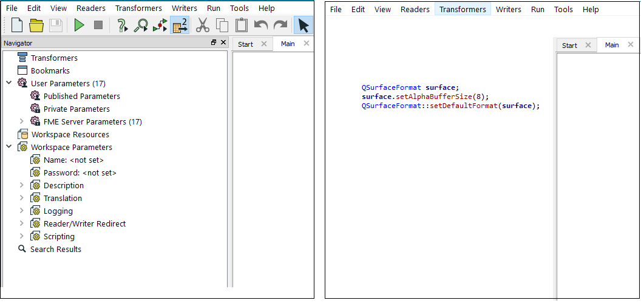Toggle the feature caching toolbar button
This screenshot has height=303, width=644.
[x=180, y=26]
